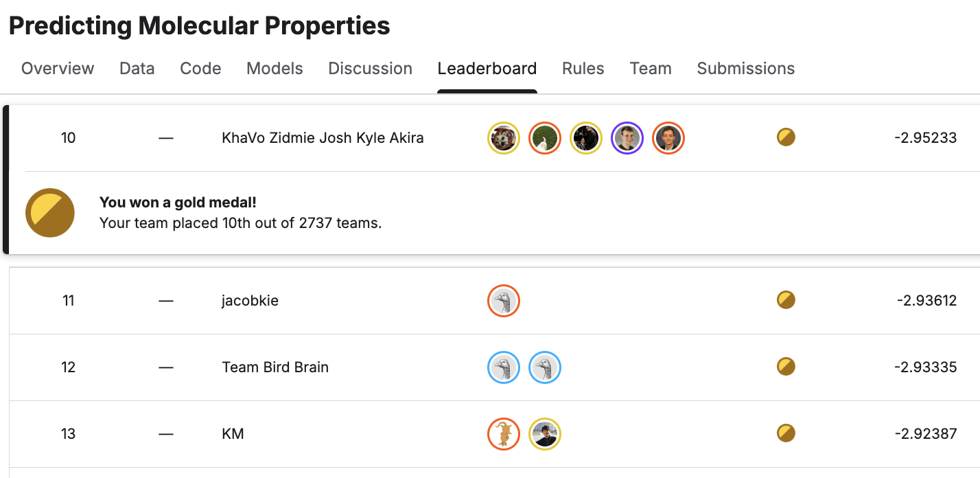Click the gold medal icon in Team Bird Brain's row
Viewport: 980px width, 478px height.
click(x=786, y=367)
